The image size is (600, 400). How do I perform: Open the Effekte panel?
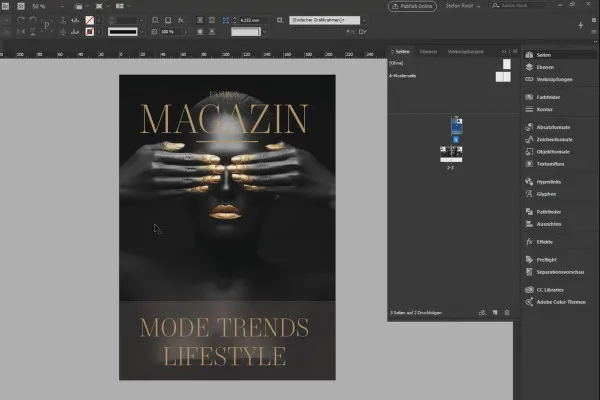(545, 242)
